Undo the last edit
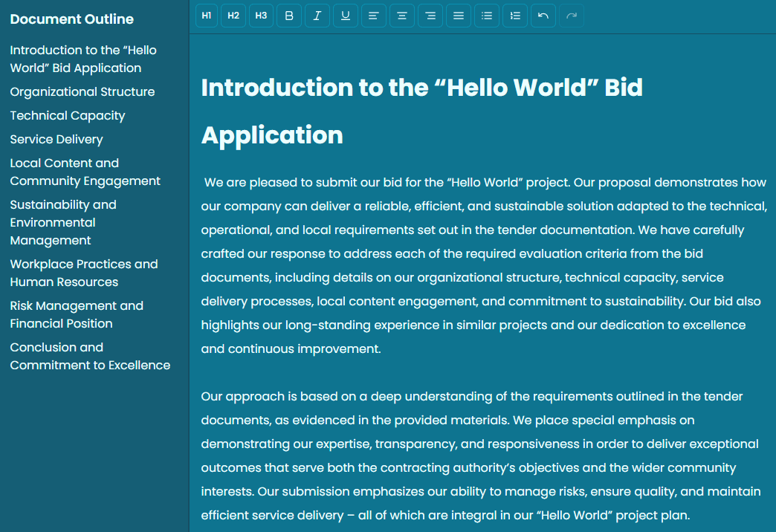Viewport: 776px width, 532px height. pyautogui.click(x=543, y=15)
